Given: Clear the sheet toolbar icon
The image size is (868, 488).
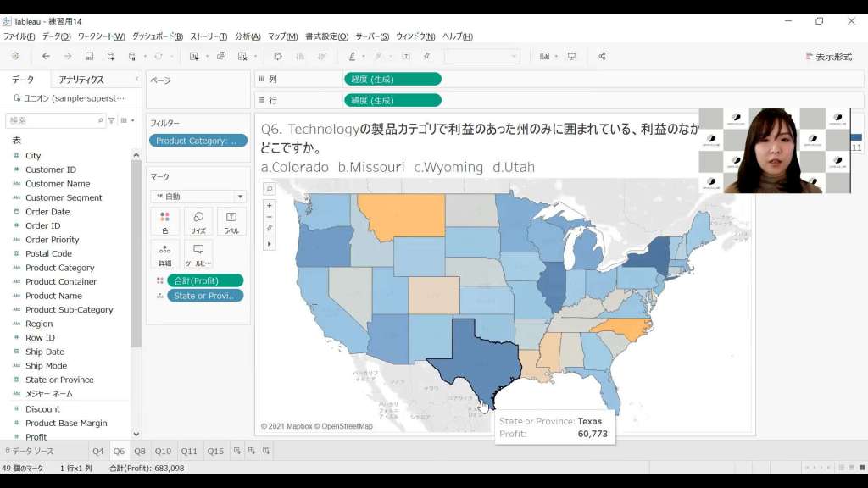Looking at the screenshot, I should (x=242, y=56).
